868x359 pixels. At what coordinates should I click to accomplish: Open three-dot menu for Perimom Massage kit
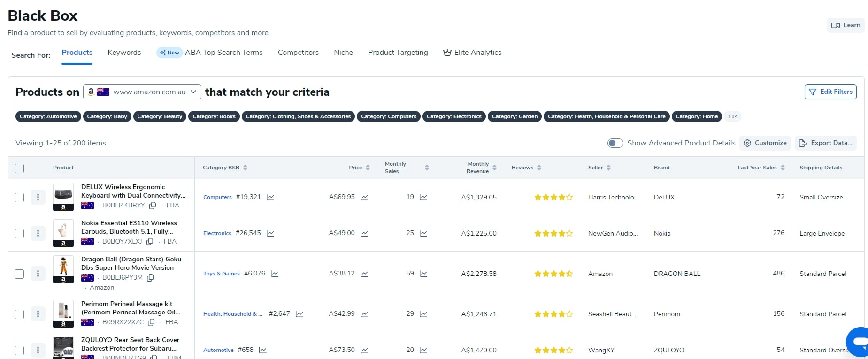(38, 314)
